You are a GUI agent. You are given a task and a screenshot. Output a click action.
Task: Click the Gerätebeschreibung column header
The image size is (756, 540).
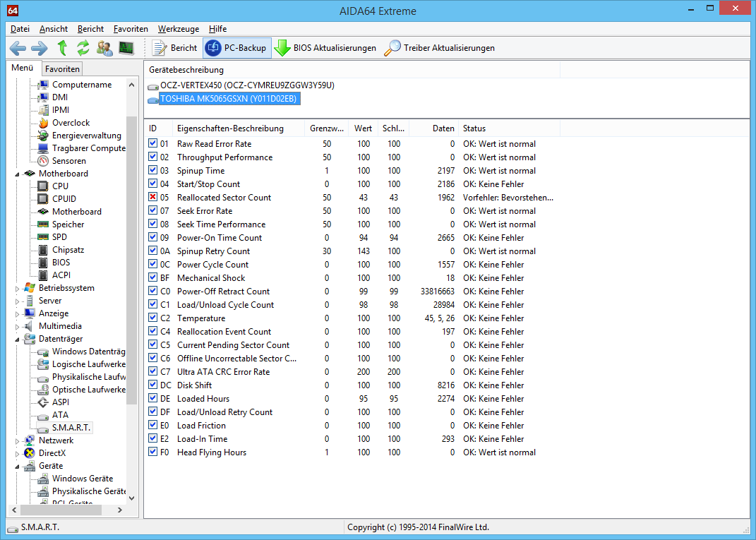(x=352, y=70)
